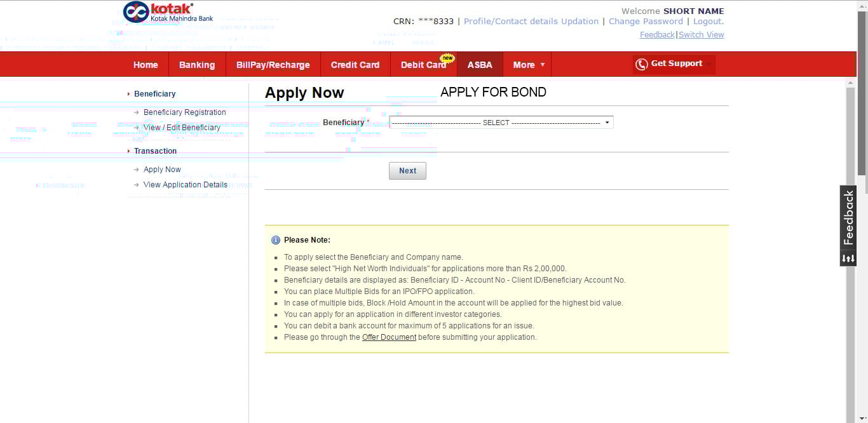Click the Get Support phone icon

(641, 64)
